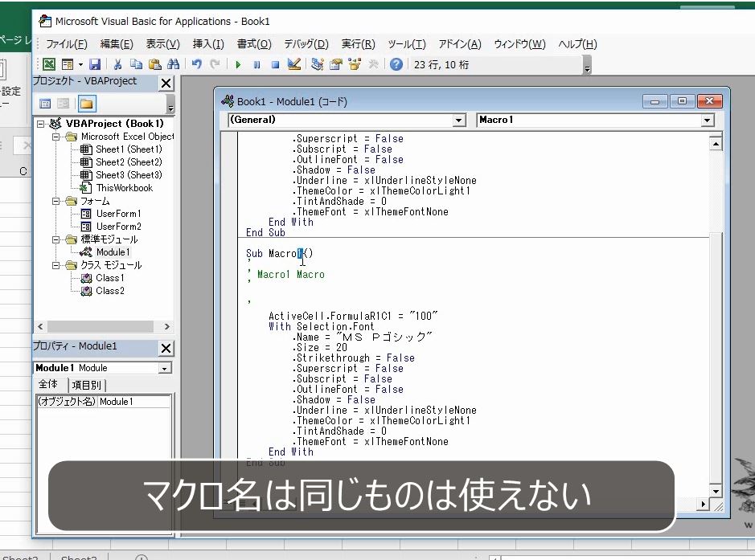755x560 pixels.
Task: Open the 編集(E) menu
Action: (117, 44)
